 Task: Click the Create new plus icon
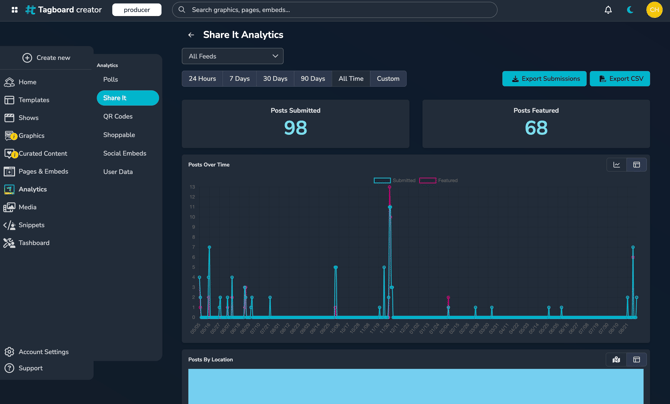click(x=27, y=58)
